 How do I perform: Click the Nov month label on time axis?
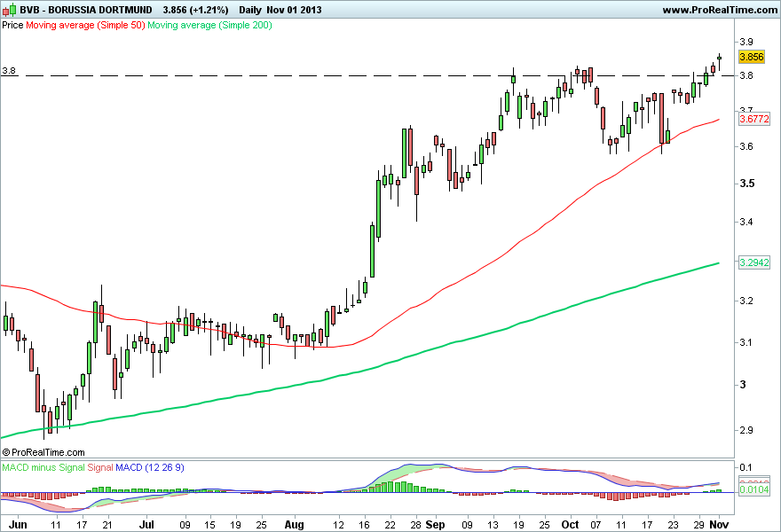coord(719,525)
